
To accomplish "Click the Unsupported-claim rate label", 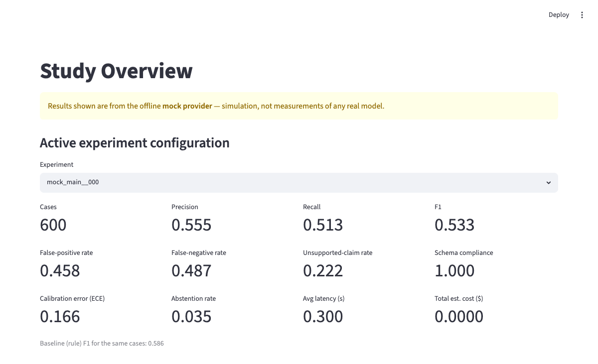I will click(338, 252).
